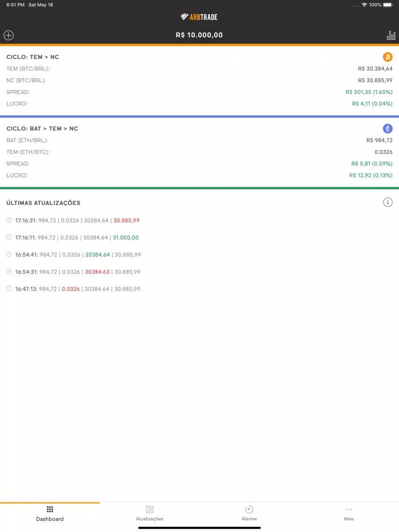
Task: Tap the Mais three-dots icon
Action: [349, 509]
